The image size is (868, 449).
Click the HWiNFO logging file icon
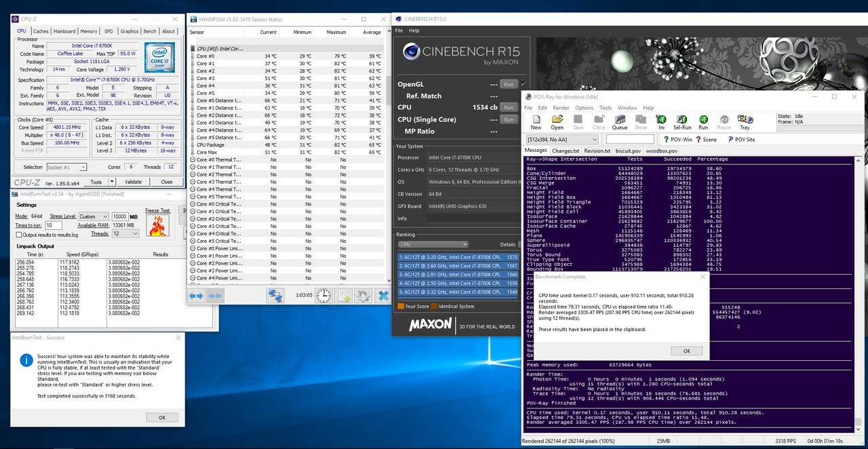pos(344,296)
